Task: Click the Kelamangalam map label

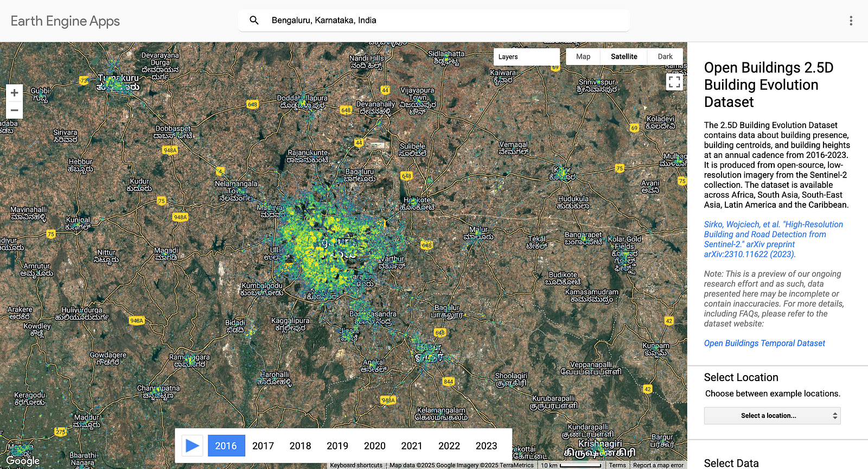Action: 441,414
